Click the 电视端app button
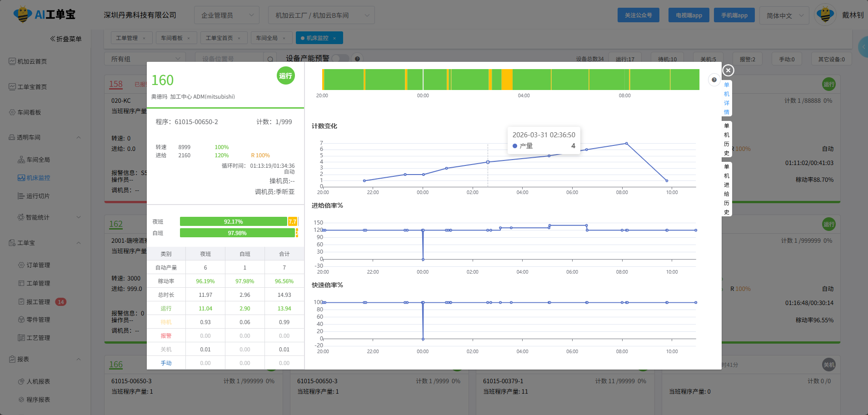The width and height of the screenshot is (868, 415). tap(688, 15)
